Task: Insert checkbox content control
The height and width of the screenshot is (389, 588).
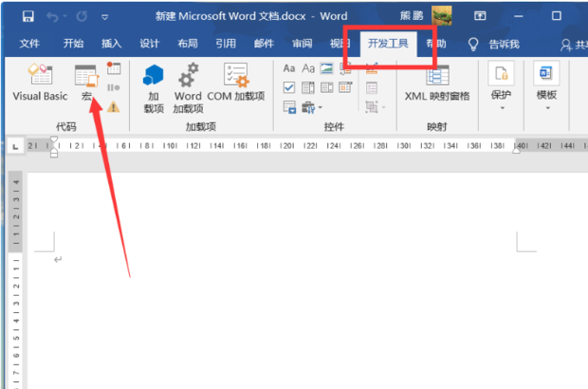Action: 288,88
